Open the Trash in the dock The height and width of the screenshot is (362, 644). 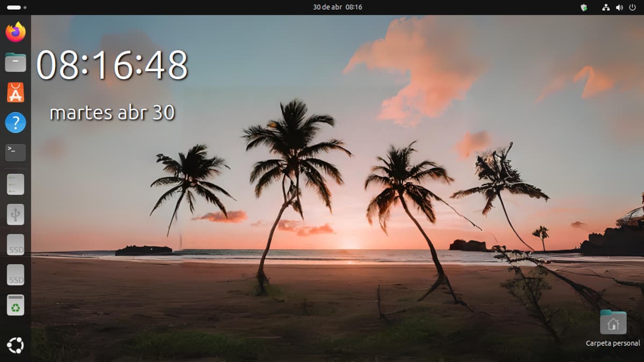16,305
